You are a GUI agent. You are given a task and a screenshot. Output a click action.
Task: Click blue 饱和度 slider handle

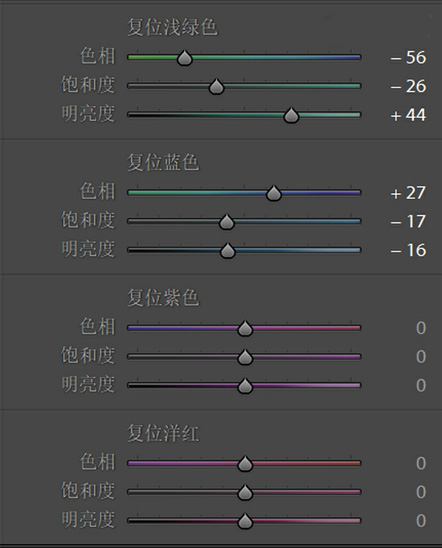[x=226, y=222]
